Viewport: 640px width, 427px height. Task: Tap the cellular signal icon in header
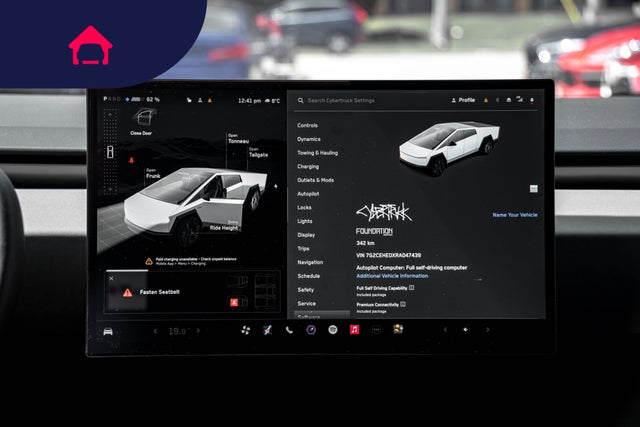pyautogui.click(x=520, y=99)
